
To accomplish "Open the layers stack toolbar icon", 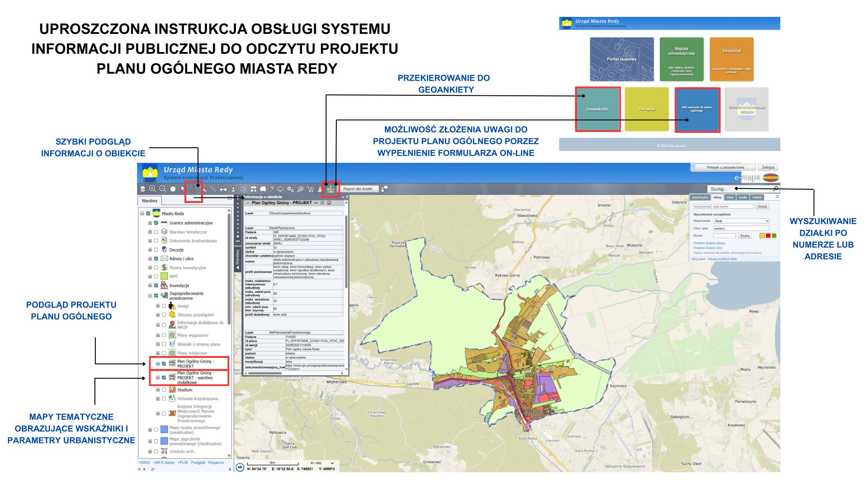I will pos(143,189).
